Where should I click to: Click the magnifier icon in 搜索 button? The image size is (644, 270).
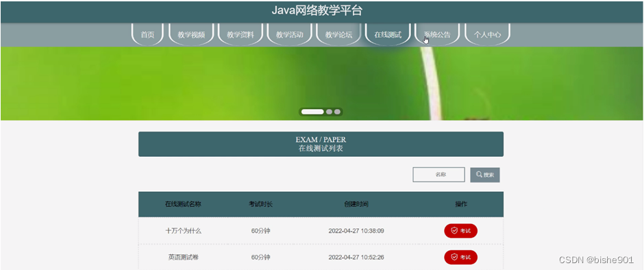tap(479, 175)
